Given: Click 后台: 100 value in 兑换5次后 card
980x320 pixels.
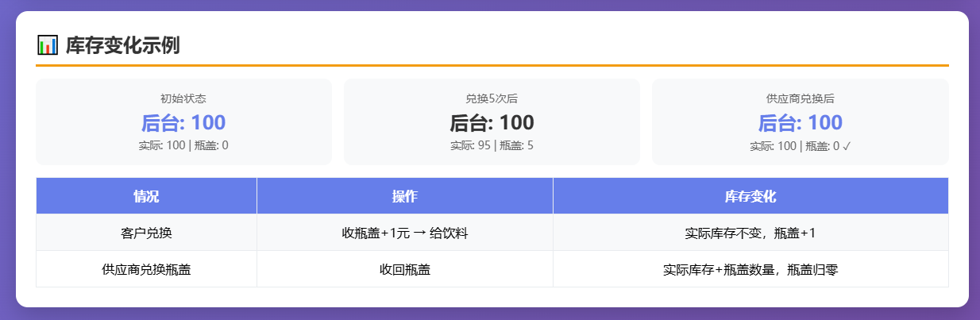Looking at the screenshot, I should point(492,123).
